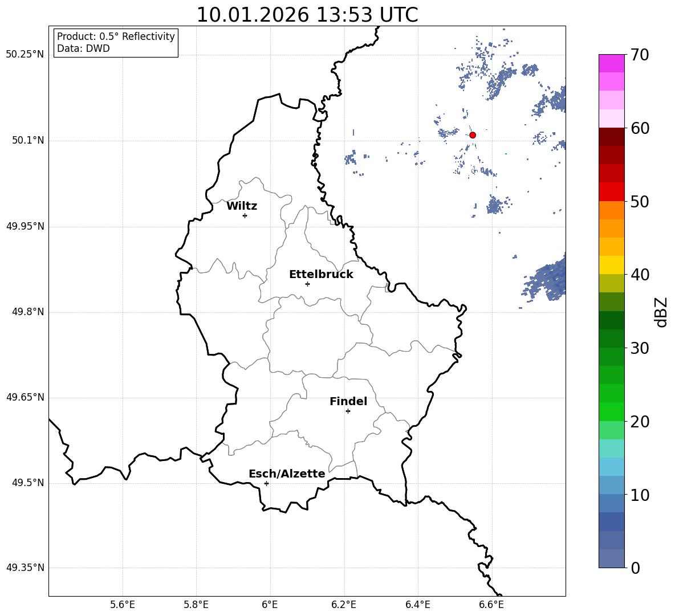Click the slate-blue bottom colorbar segment above 0
The height and width of the screenshot is (616, 675).
pyautogui.click(x=612, y=558)
